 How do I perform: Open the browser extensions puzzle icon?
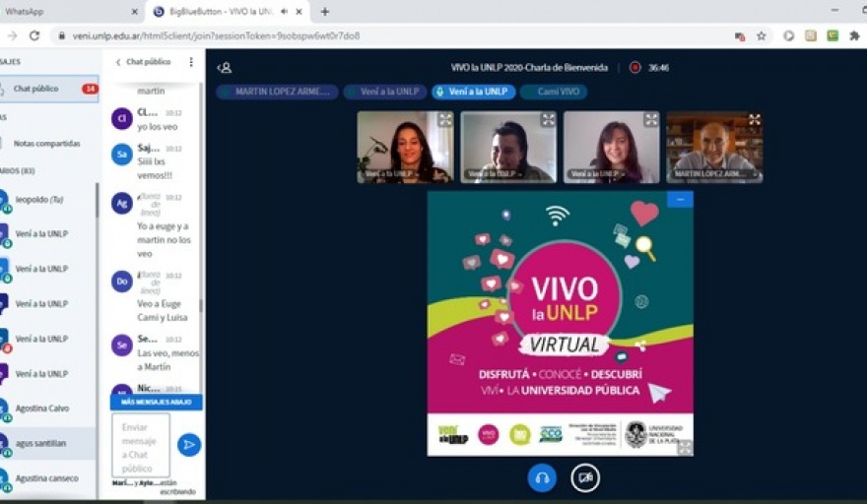click(x=854, y=35)
